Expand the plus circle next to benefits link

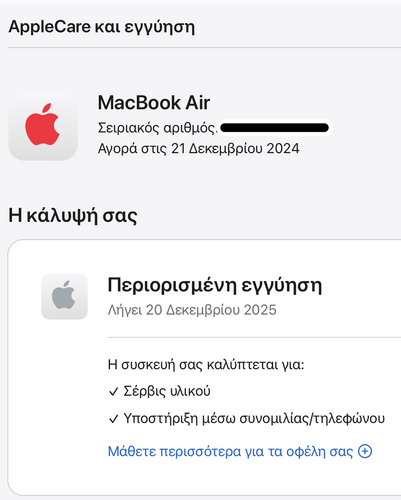click(x=365, y=451)
